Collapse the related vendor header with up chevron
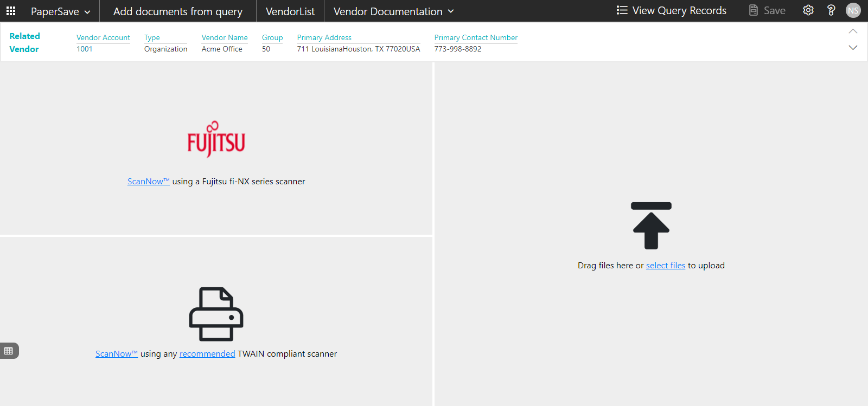The height and width of the screenshot is (406, 868). (853, 31)
